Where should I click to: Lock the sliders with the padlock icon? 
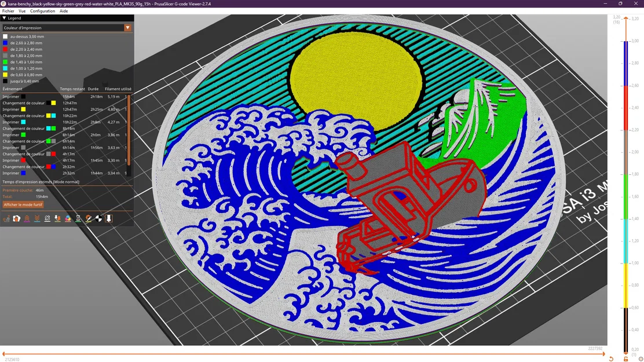[x=625, y=359]
